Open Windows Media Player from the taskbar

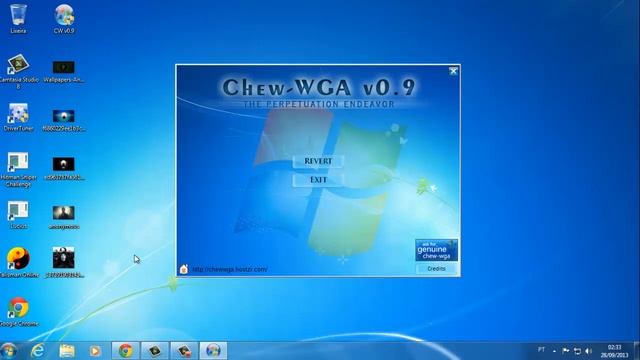95,351
